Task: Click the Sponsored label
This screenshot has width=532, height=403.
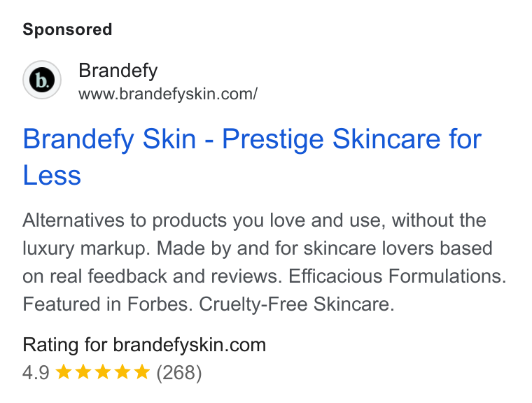Action: pos(67,29)
